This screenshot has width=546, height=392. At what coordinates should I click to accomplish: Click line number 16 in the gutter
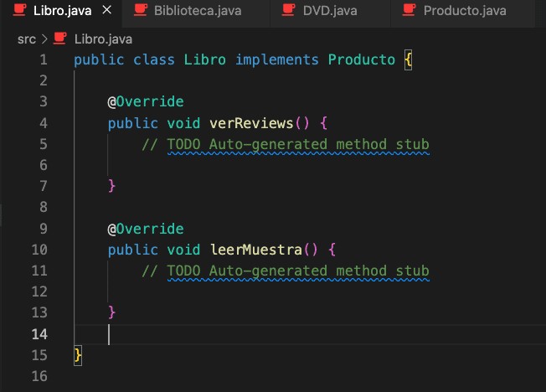(39, 376)
